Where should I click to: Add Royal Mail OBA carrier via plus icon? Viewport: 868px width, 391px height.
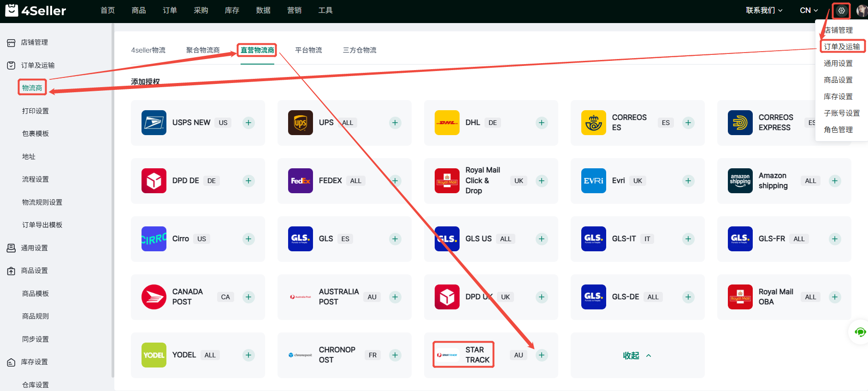coord(835,297)
